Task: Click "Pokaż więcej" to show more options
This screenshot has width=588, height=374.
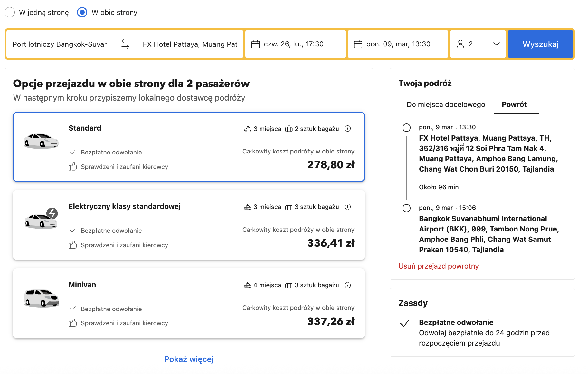Action: pyautogui.click(x=189, y=359)
